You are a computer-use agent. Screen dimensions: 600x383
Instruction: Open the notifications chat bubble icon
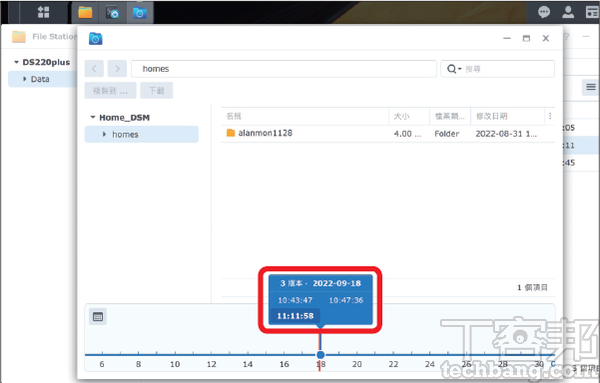point(544,12)
